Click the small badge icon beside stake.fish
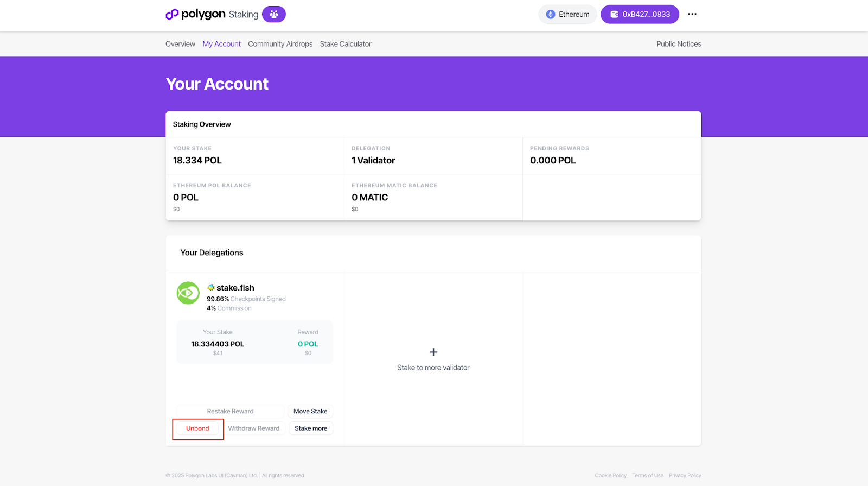Viewport: 868px width, 486px height. coord(211,288)
